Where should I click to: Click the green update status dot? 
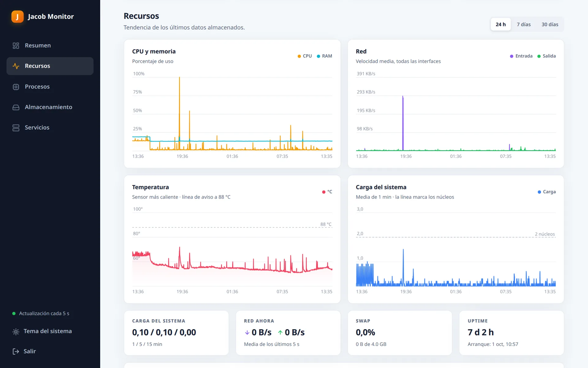[x=14, y=313]
